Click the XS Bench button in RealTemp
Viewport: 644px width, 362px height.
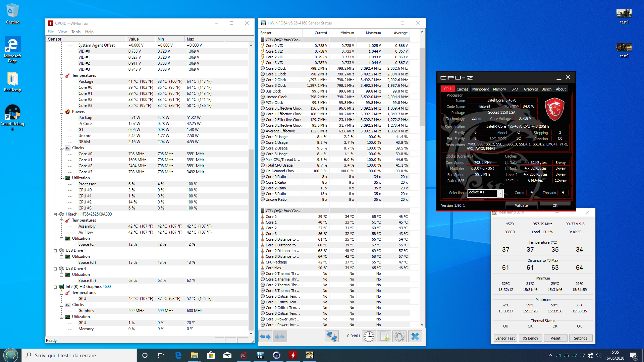click(x=530, y=338)
